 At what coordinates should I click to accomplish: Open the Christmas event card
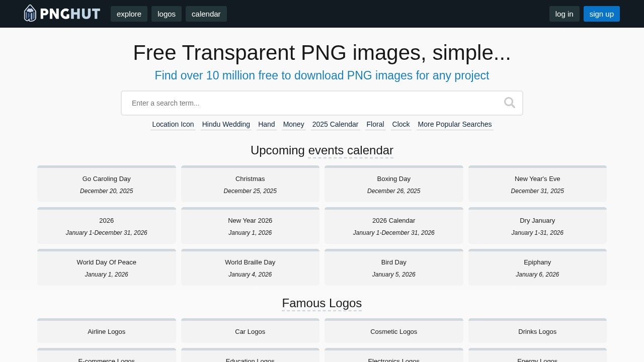pyautogui.click(x=250, y=184)
